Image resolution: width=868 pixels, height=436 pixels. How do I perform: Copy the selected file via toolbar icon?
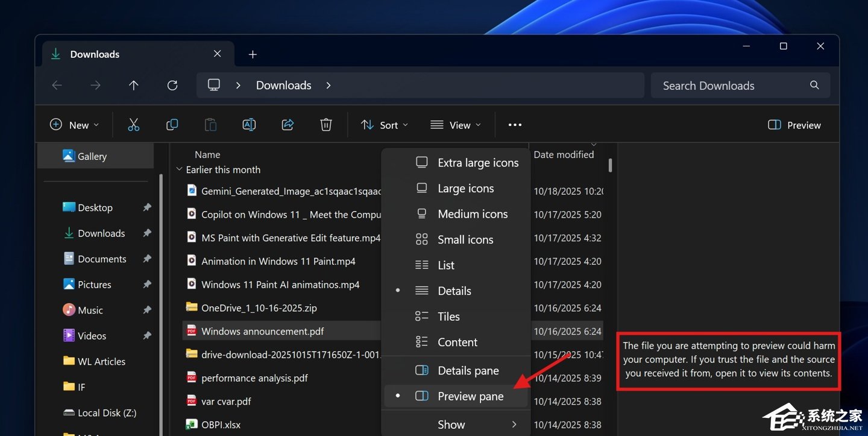[x=172, y=124]
